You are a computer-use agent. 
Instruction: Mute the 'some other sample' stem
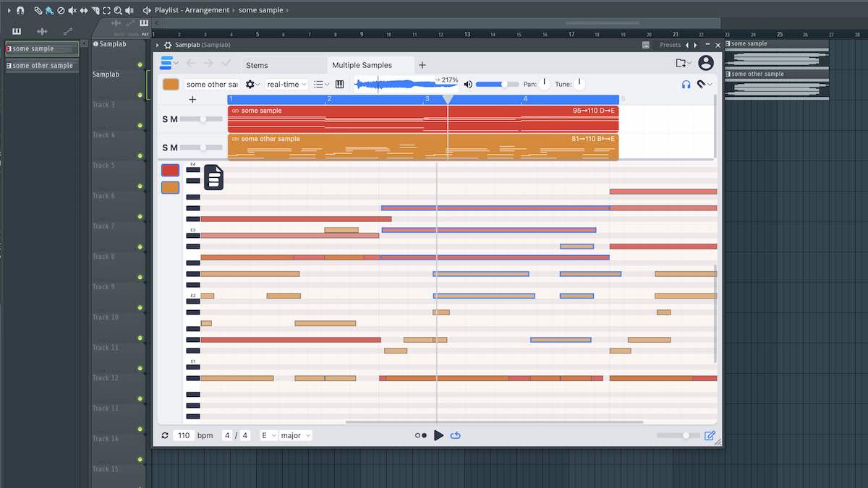[174, 147]
